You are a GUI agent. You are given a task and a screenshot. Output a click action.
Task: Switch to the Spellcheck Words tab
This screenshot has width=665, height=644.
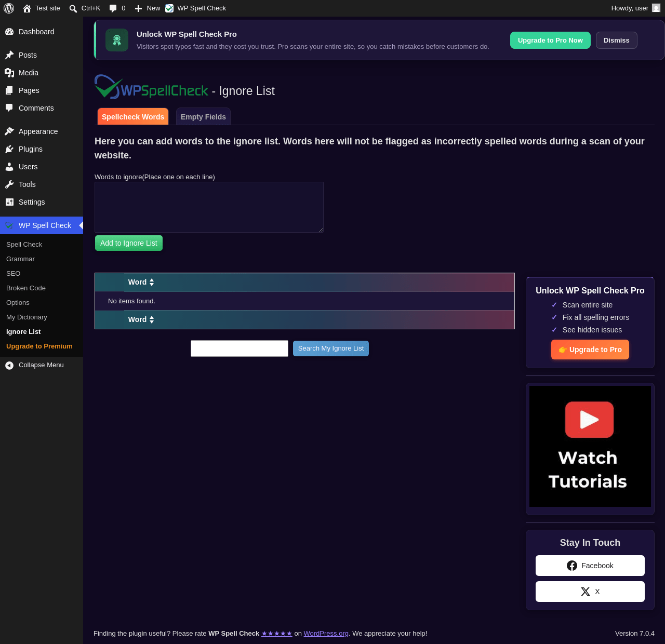click(133, 117)
